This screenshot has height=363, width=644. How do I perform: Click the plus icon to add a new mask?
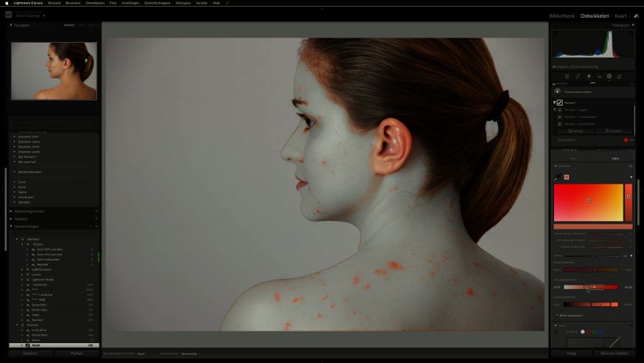click(558, 91)
